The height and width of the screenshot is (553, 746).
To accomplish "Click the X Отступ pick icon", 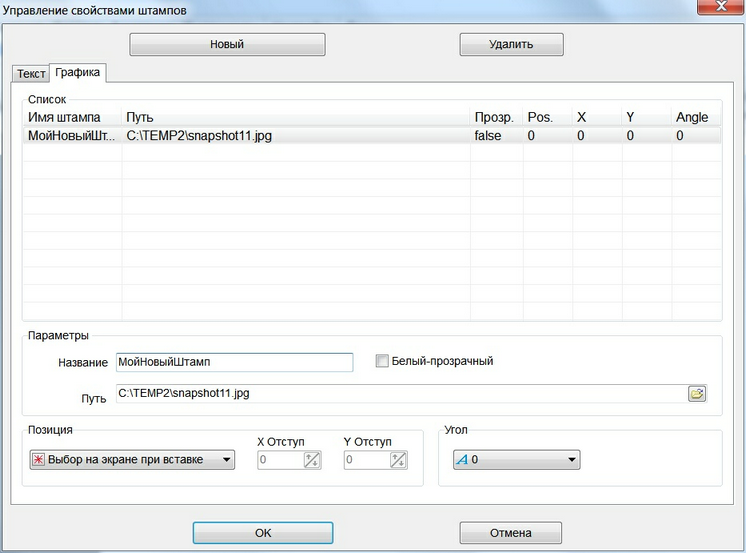I will [x=312, y=460].
